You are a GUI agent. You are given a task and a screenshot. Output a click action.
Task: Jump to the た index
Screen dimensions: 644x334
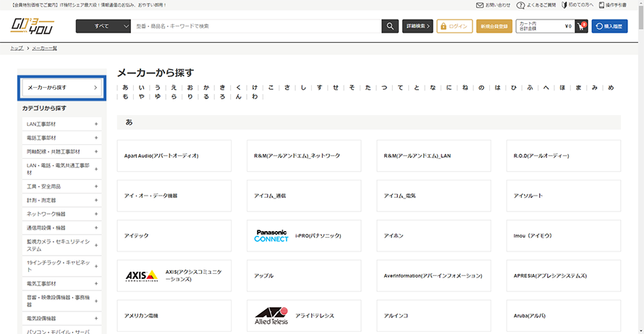368,88
